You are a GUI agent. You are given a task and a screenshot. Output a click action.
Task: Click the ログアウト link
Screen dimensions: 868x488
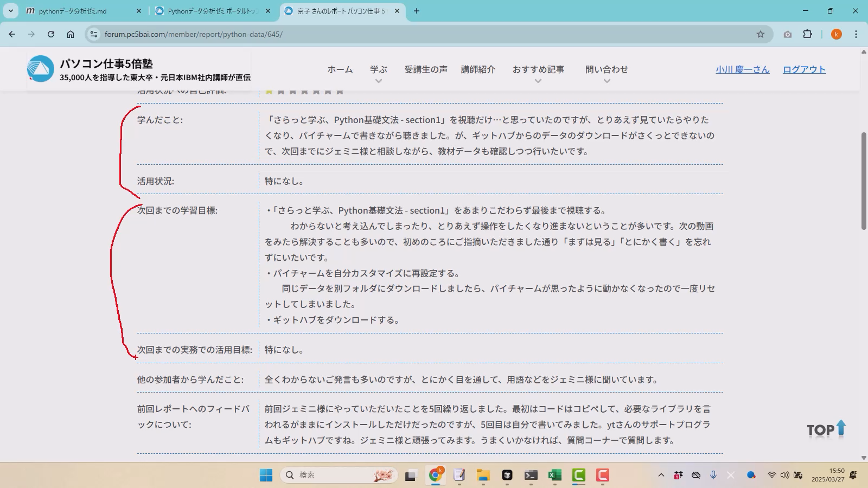pos(804,69)
